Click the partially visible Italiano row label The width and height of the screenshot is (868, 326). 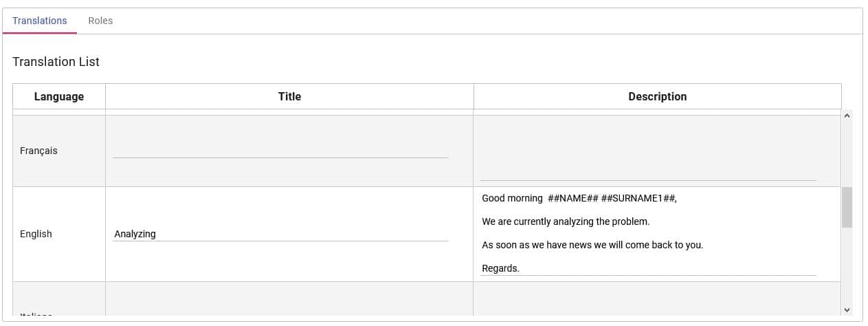point(36,314)
